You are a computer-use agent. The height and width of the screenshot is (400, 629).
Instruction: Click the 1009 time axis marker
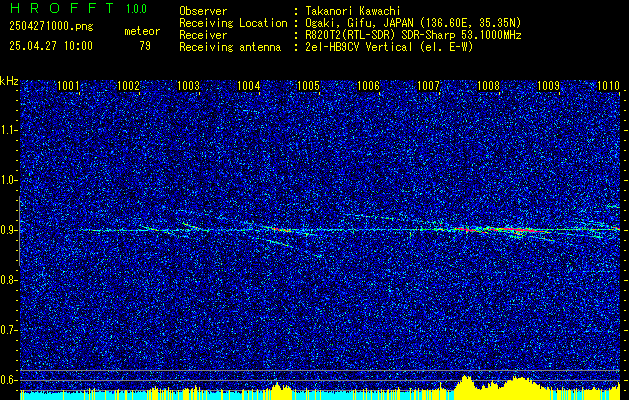[548, 85]
